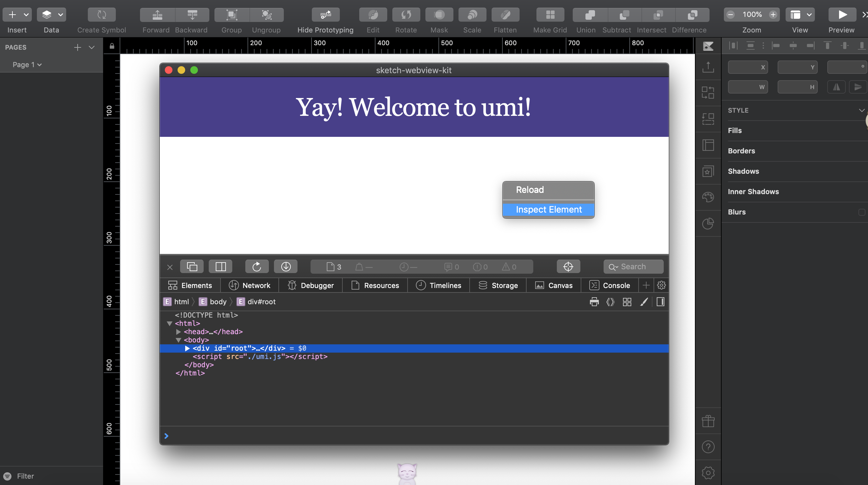Choose Inspect Element from context menu
This screenshot has height=485, width=868.
tap(549, 209)
